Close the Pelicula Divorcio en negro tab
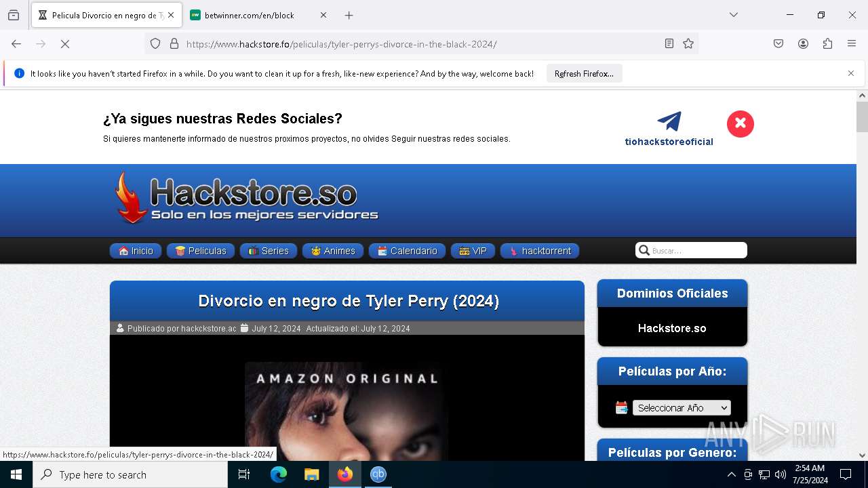The image size is (868, 488). tap(171, 15)
